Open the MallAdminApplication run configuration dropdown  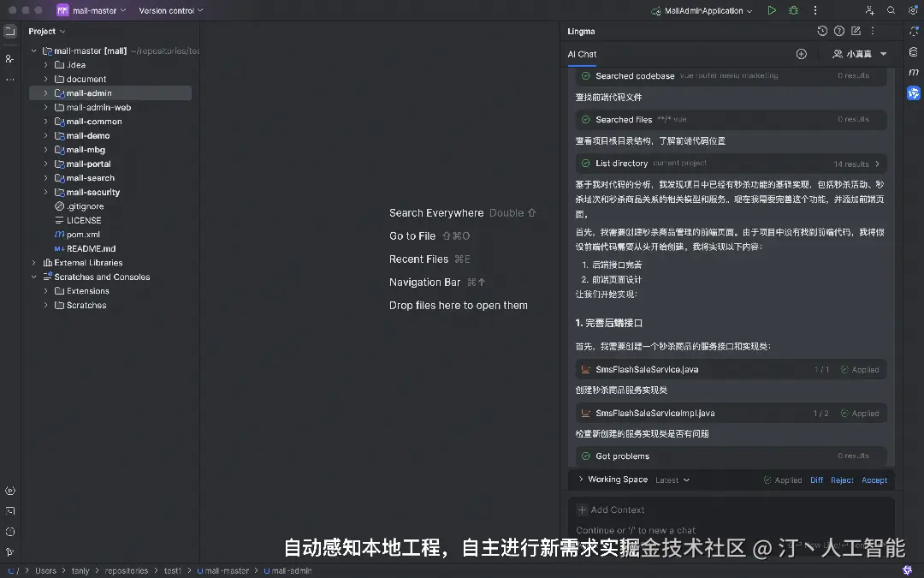[702, 10]
